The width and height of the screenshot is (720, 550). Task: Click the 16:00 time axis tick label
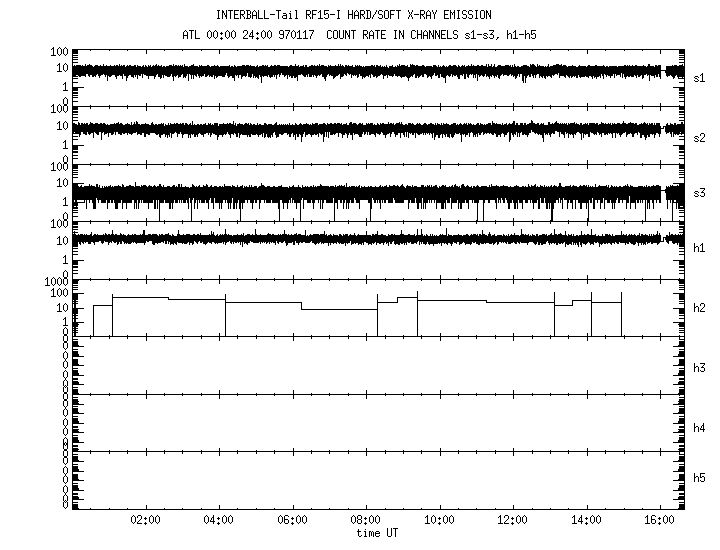[x=659, y=520]
